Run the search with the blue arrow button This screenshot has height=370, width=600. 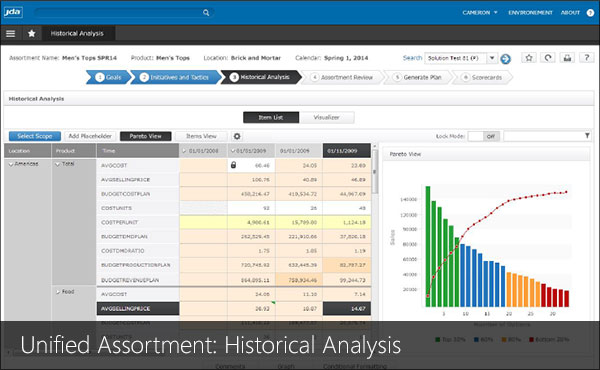point(505,59)
